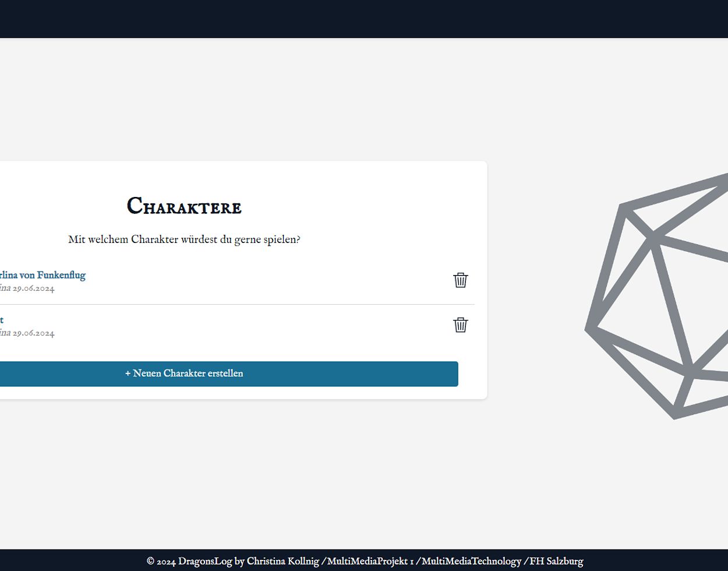Click the divider line between character entries

pyautogui.click(x=233, y=304)
